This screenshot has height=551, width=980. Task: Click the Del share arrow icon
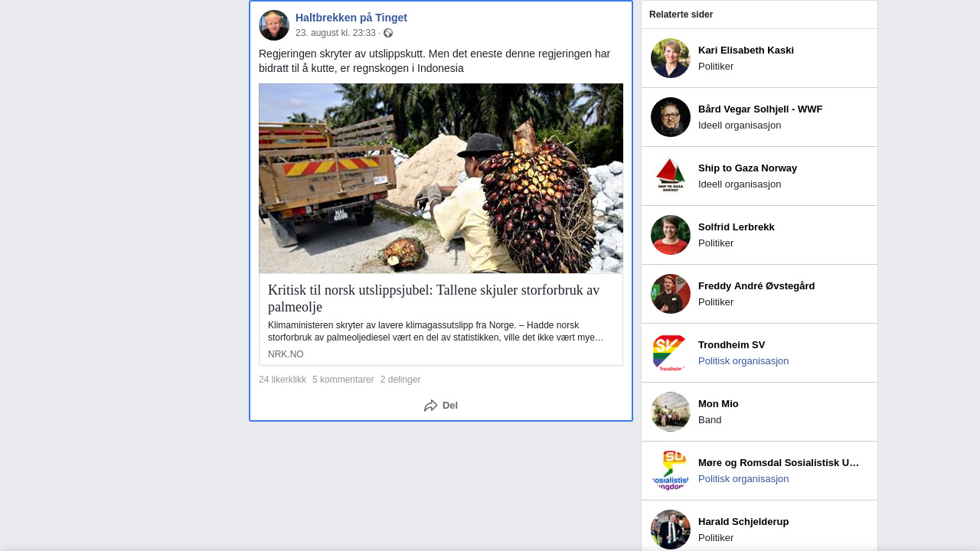[431, 406]
